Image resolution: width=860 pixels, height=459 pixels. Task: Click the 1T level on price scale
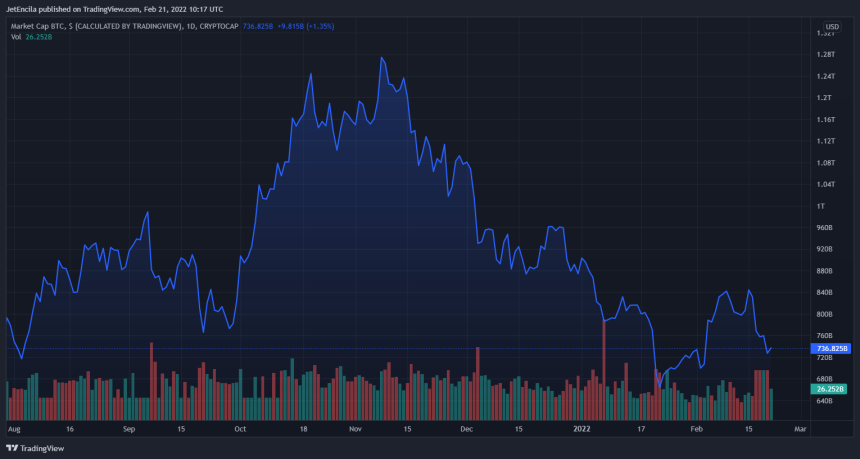822,206
